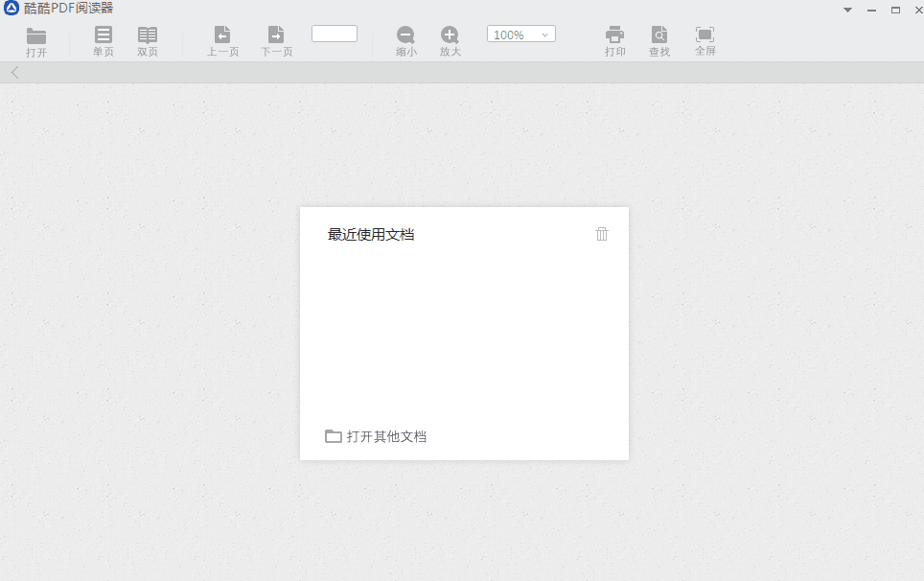
Task: Enter 全屏 fullscreen mode
Action: tap(705, 40)
